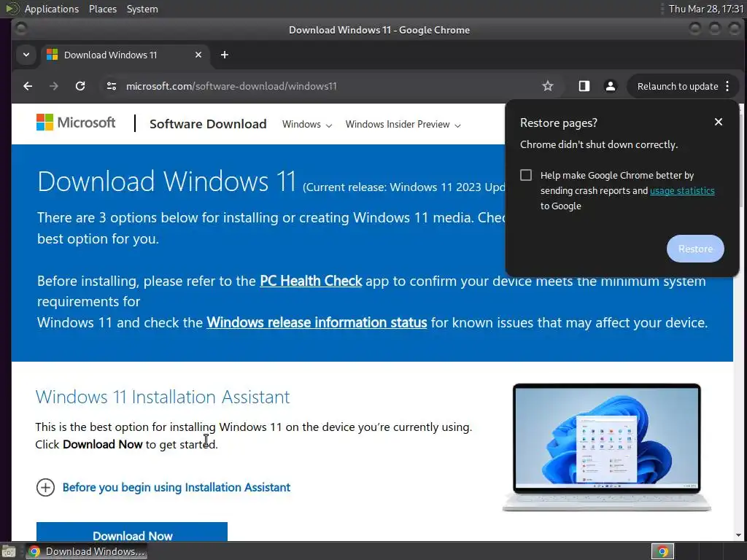Open the PC Health Check link
This screenshot has height=560, width=747.
point(311,281)
